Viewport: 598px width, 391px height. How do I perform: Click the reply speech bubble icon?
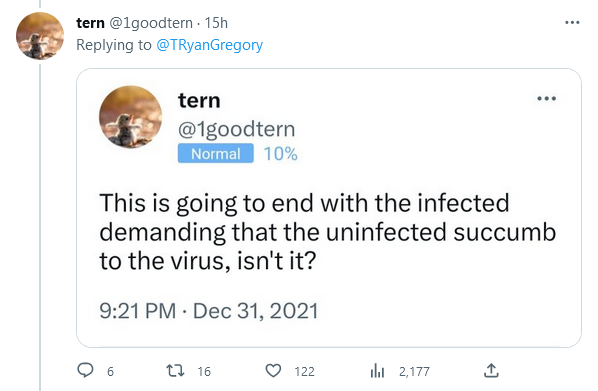tap(85, 370)
